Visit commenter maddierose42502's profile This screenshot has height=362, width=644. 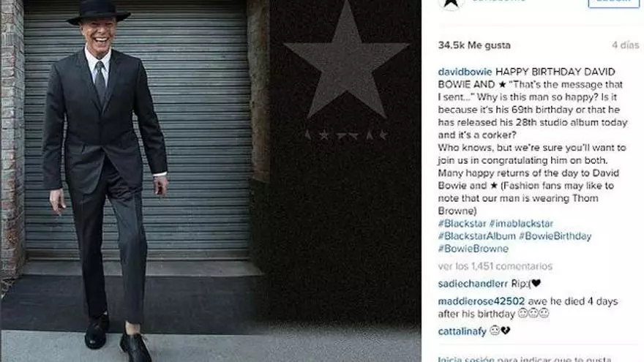(x=482, y=301)
